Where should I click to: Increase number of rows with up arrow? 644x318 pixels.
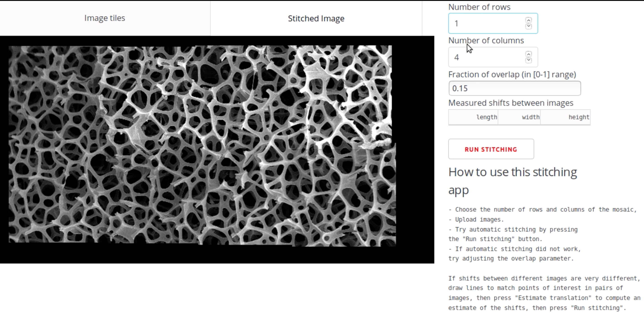pyautogui.click(x=528, y=20)
